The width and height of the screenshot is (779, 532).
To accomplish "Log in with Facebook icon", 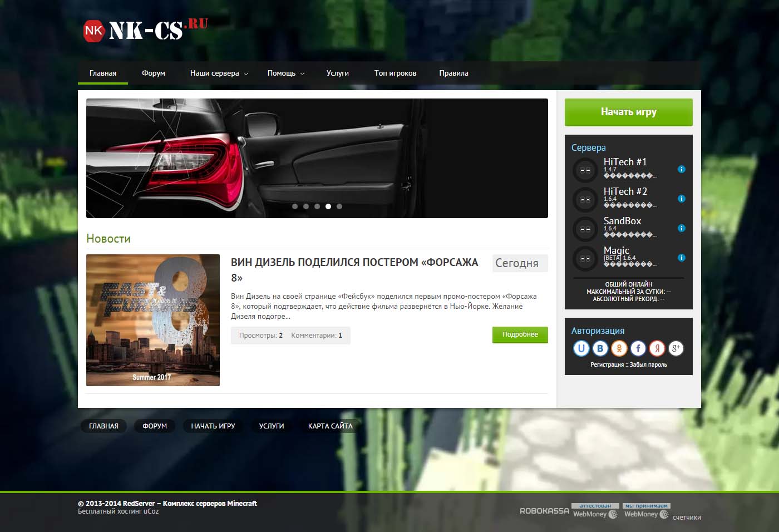I will 638,348.
